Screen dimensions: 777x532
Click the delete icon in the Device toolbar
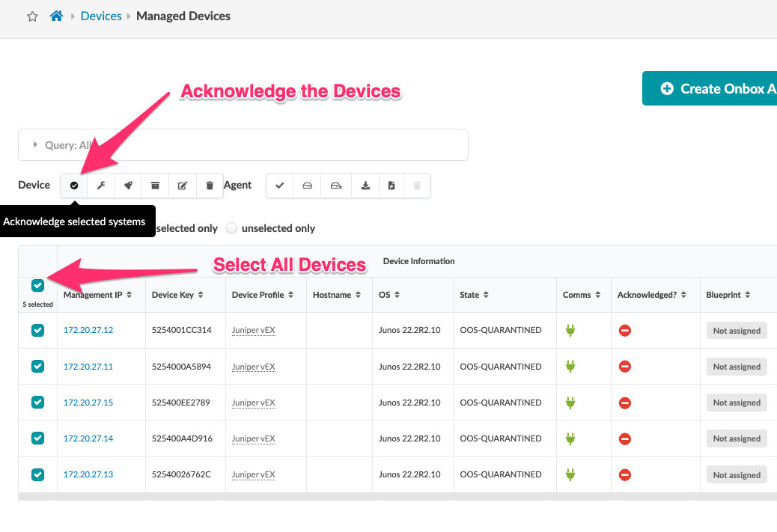(x=210, y=185)
